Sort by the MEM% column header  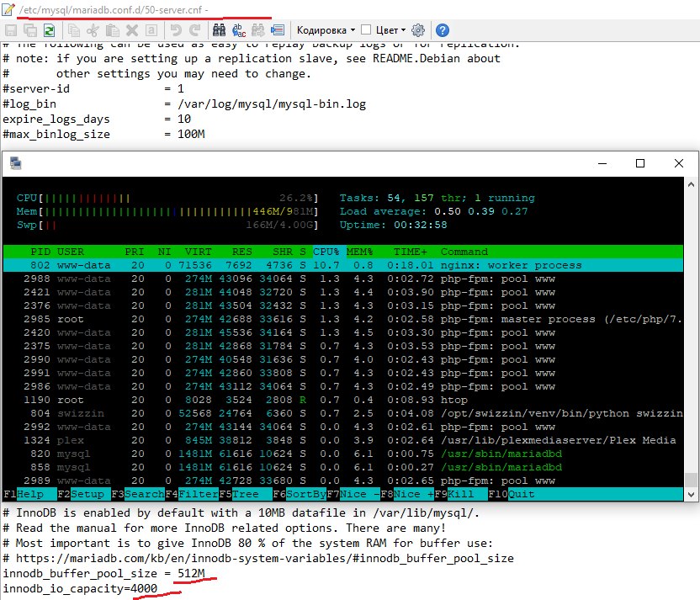[x=359, y=252]
